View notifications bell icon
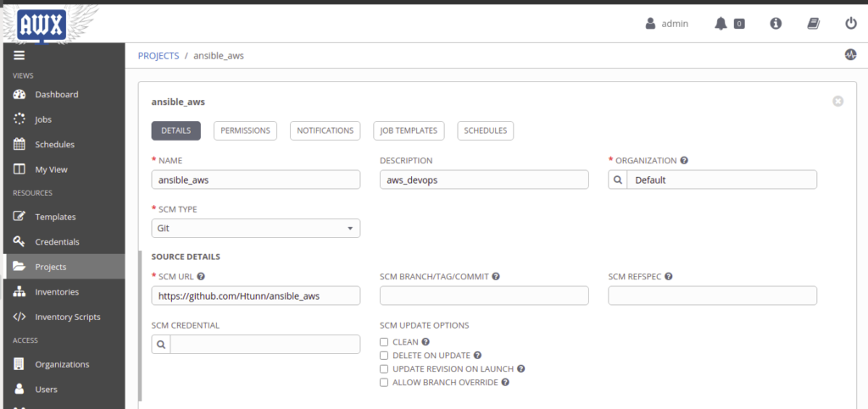868x409 pixels. 721,24
